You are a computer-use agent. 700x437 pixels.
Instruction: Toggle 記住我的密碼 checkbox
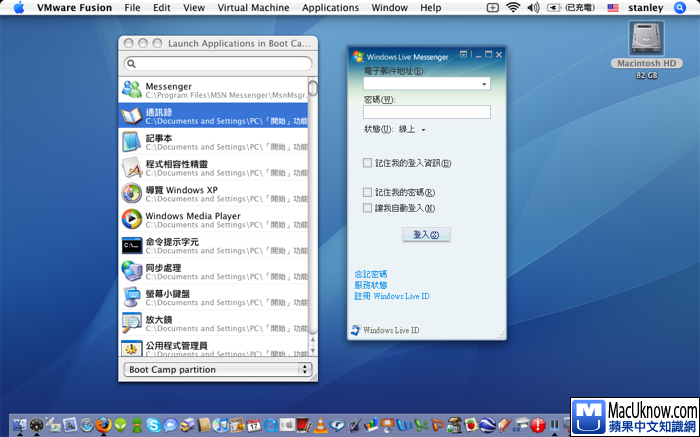tap(368, 192)
